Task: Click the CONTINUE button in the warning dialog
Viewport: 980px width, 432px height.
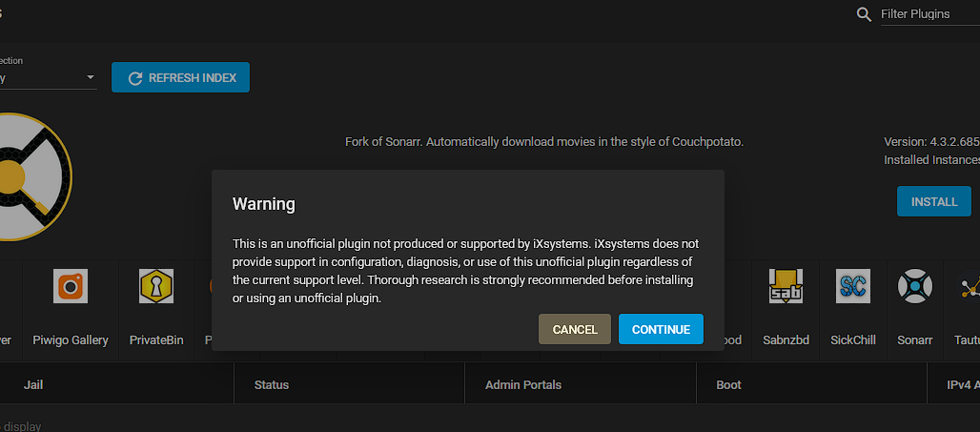Action: (x=661, y=329)
